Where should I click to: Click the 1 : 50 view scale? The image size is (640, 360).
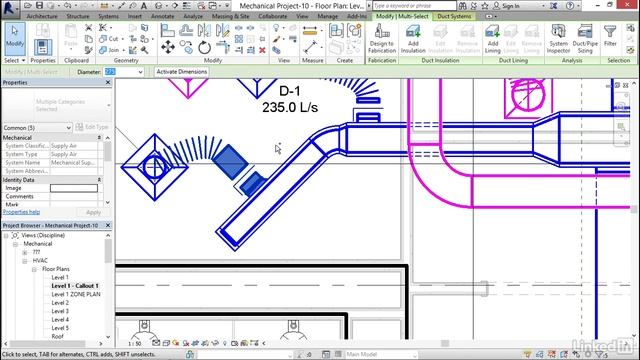point(135,344)
